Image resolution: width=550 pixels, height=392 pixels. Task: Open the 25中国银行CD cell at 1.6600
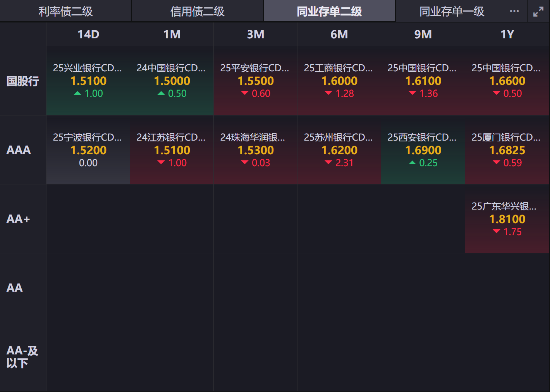[x=507, y=81]
